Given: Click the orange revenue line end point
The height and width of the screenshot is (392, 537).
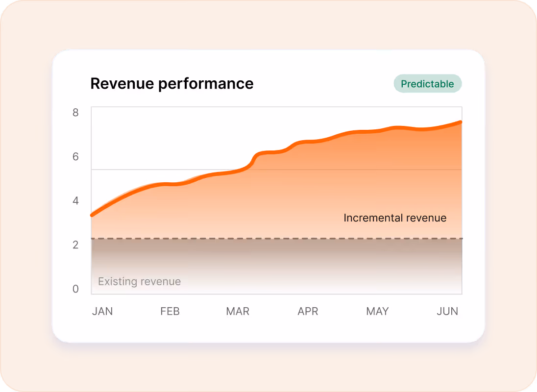Looking at the screenshot, I should coord(460,122).
